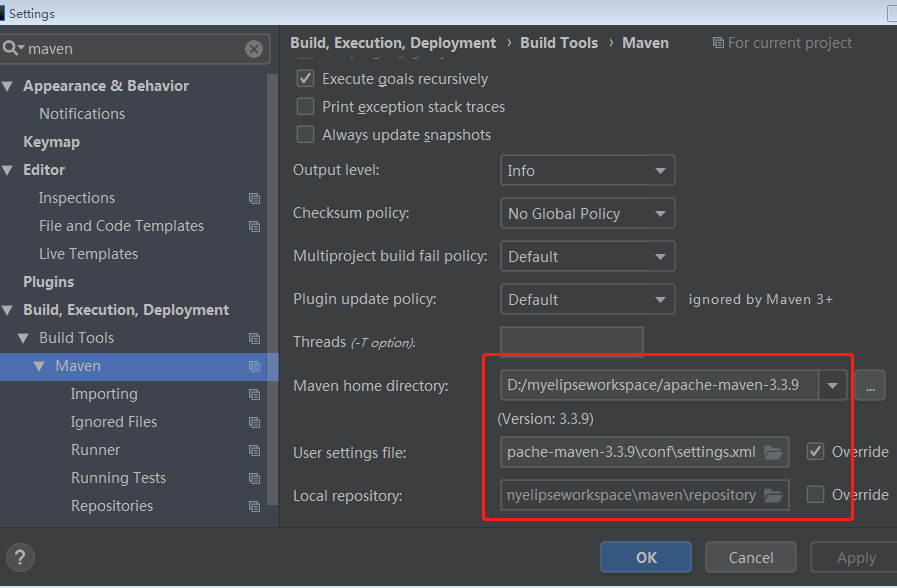Open Runner settings under Maven

(96, 450)
